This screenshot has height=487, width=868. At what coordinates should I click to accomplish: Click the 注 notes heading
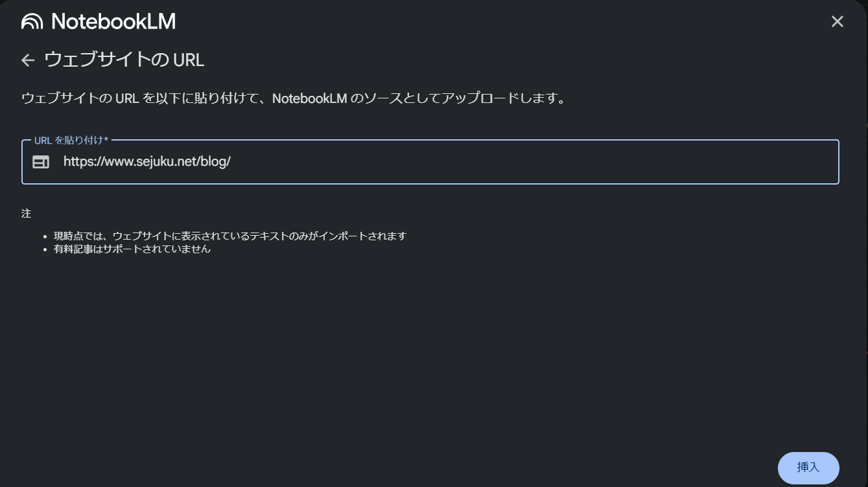[x=25, y=212]
